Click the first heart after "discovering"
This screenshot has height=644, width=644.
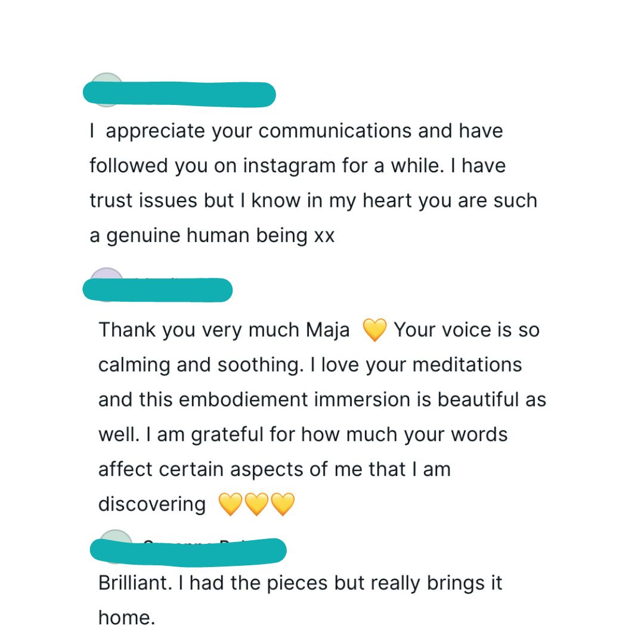coord(231,504)
